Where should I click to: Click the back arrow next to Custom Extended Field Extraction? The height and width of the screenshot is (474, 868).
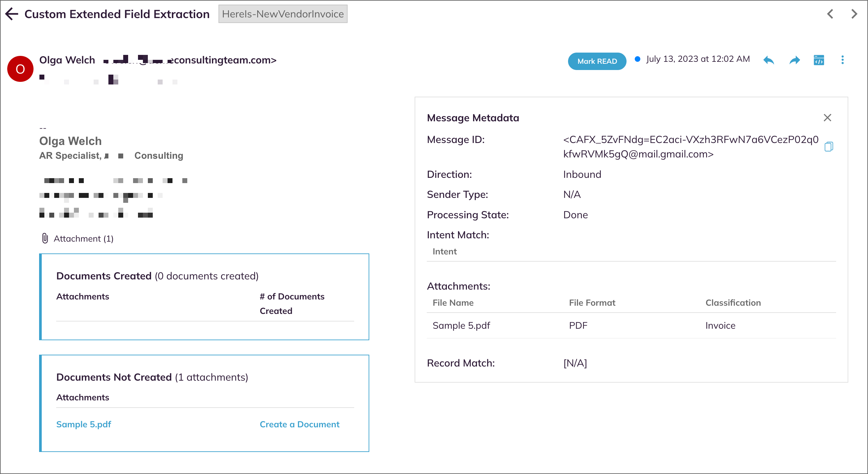pos(11,14)
